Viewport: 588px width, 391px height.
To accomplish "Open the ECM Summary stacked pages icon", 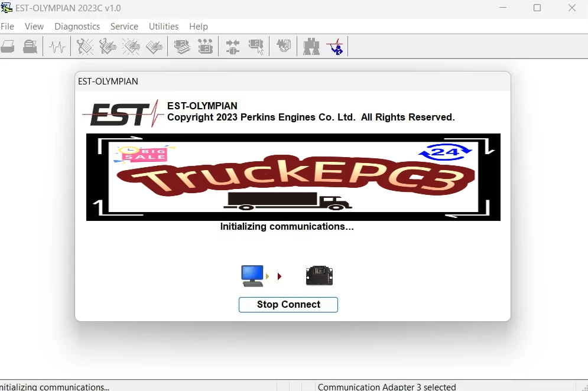I will [x=182, y=47].
